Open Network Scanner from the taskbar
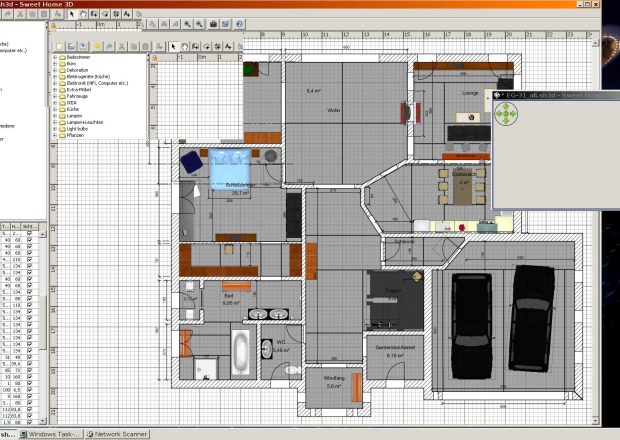This screenshot has width=620, height=440. point(117,434)
